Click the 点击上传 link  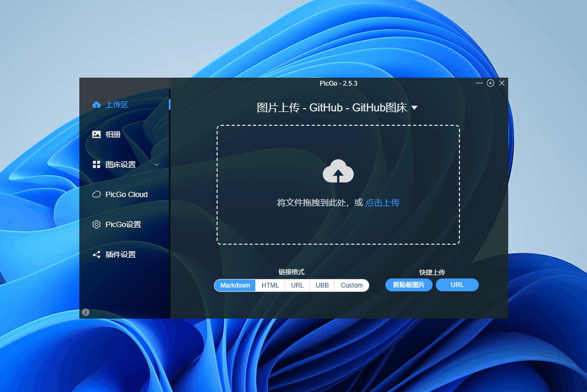pos(382,203)
